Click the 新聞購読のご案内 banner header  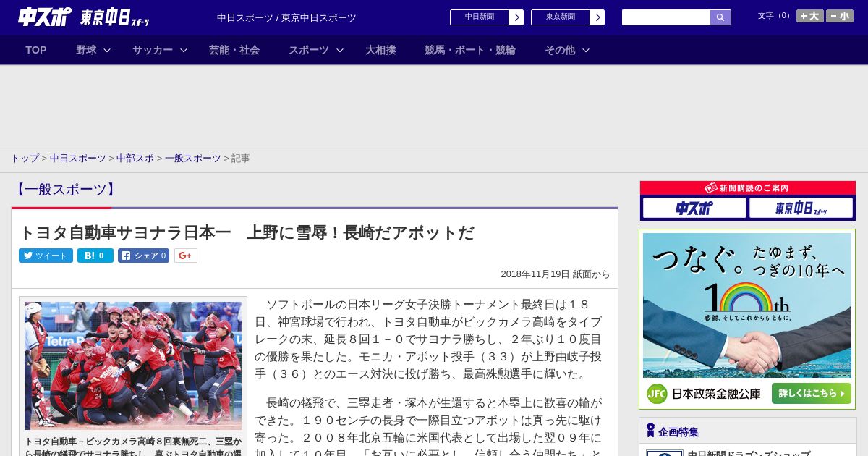click(x=748, y=188)
